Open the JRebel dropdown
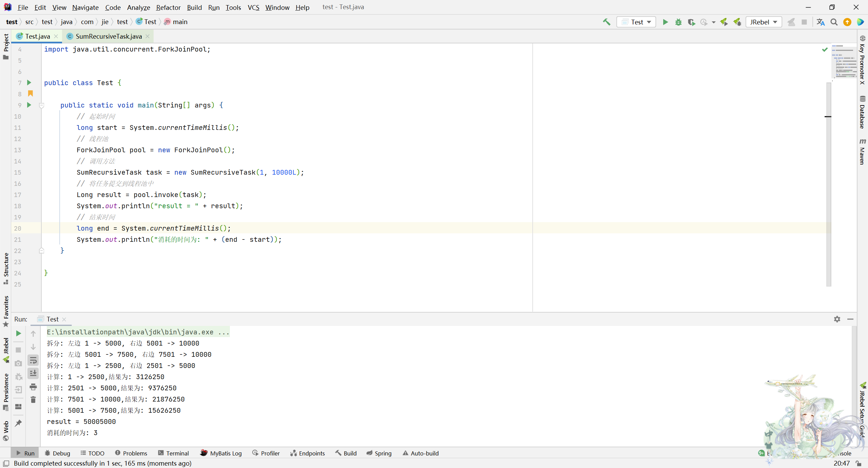 click(763, 22)
